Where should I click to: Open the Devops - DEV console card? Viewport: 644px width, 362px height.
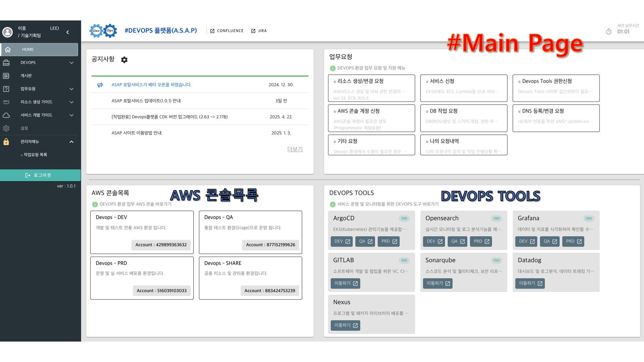click(x=142, y=232)
